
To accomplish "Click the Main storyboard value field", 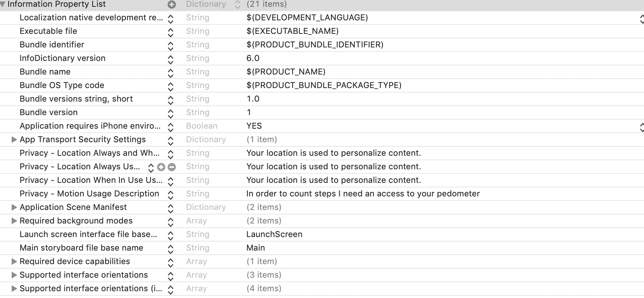I will pyautogui.click(x=256, y=248).
